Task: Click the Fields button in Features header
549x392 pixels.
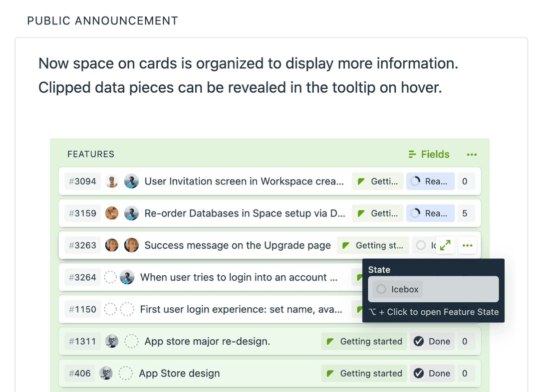Action: point(429,155)
